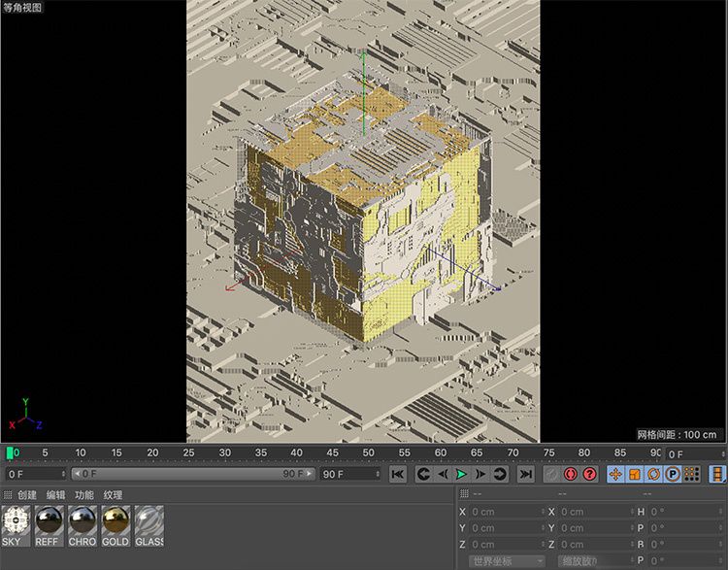Viewport: 728px width, 570px height.
Task: Click the X position input field
Action: [x=505, y=512]
